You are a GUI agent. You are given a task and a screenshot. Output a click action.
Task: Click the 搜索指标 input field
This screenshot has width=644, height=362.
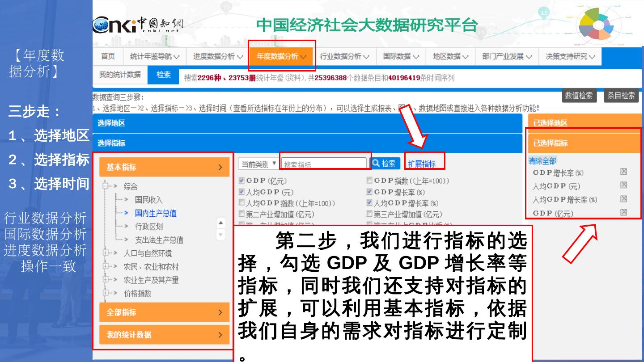[x=324, y=164]
